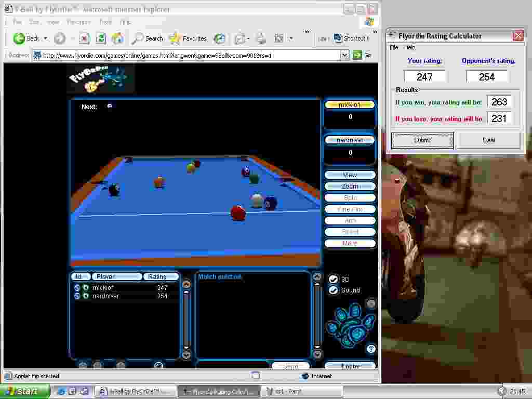The width and height of the screenshot is (532, 399).
Task: Click the round icon at player list bottom right
Action: (158, 365)
